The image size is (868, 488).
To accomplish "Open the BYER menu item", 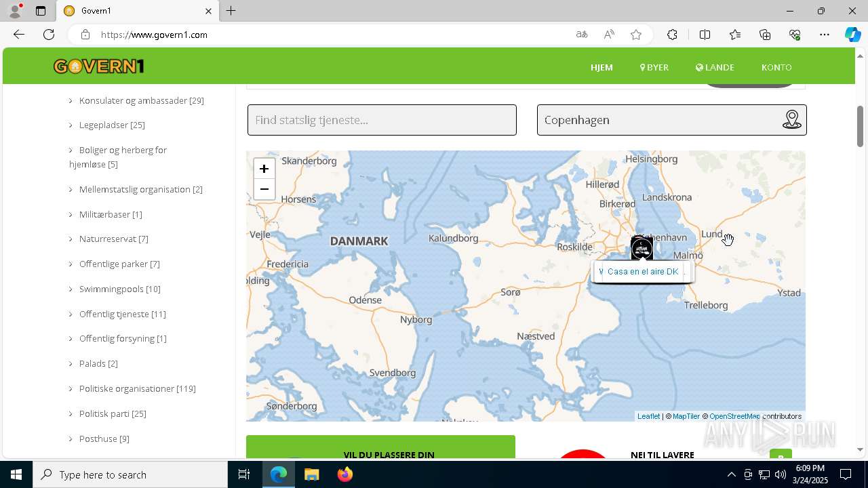I will tap(654, 67).
